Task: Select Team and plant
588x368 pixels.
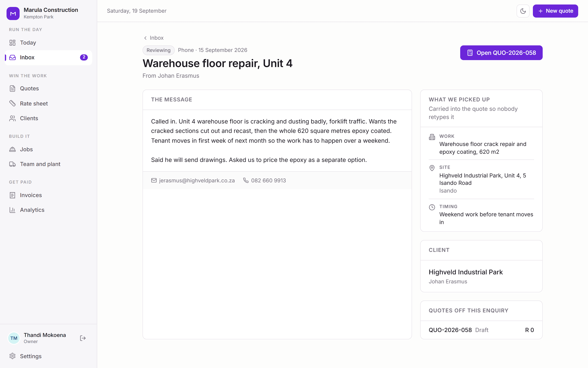Action: [48, 164]
